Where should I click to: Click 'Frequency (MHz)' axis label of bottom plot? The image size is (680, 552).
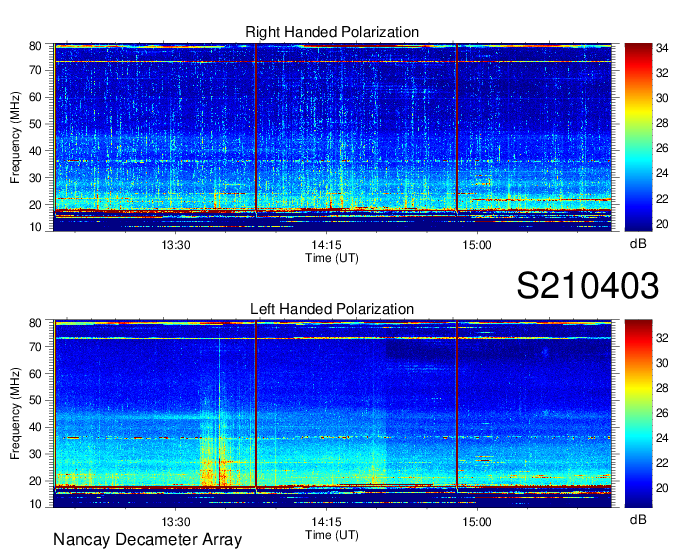tap(15, 414)
